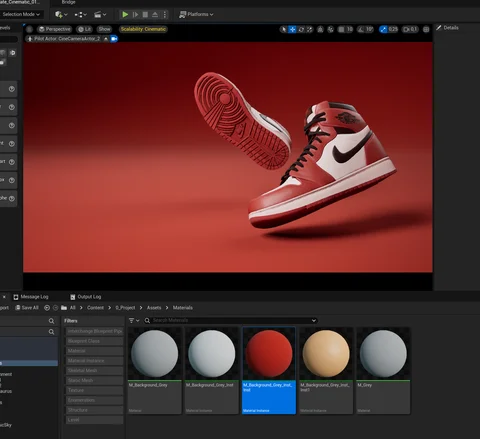Open the Perspective view dropdown
Image resolution: width=480 pixels, height=439 pixels.
coord(54,29)
